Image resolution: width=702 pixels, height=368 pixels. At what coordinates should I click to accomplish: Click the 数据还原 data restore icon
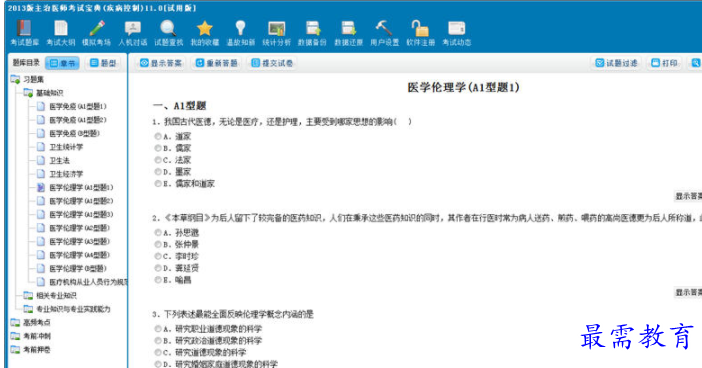click(x=348, y=33)
